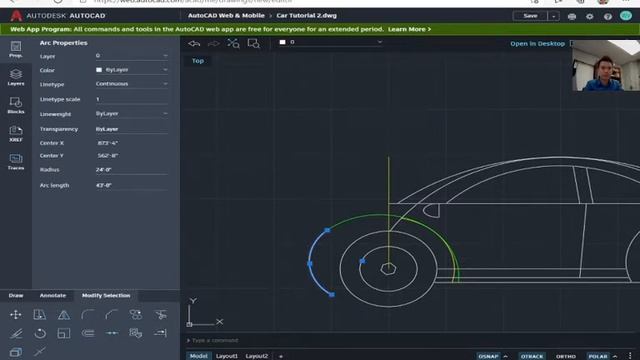This screenshot has height=360, width=640.
Task: Switch to the Model tab
Action: coord(199,356)
